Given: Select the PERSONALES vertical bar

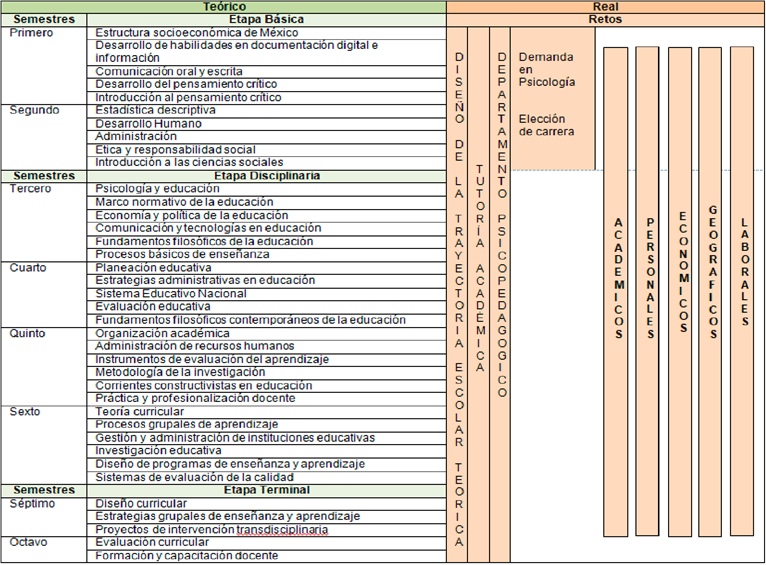Looking at the screenshot, I should pos(648,290).
